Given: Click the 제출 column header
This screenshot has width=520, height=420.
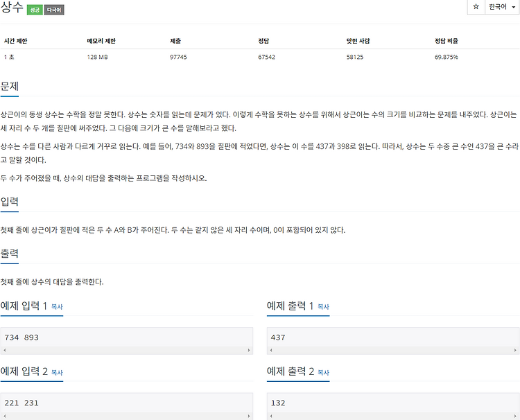Looking at the screenshot, I should tap(175, 41).
